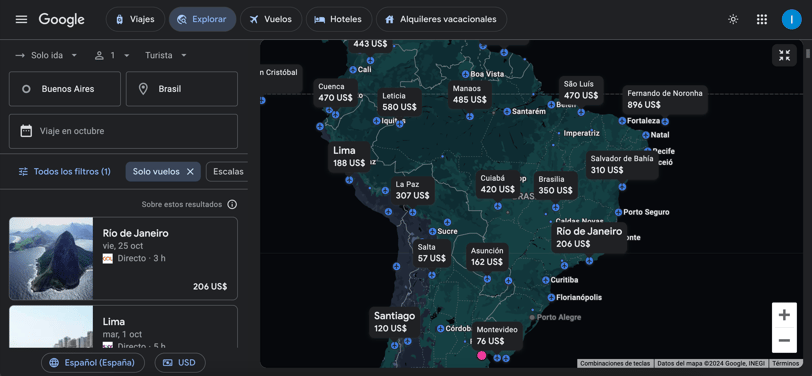Open the hamburger main menu
Viewport: 812px width, 376px height.
pyautogui.click(x=21, y=19)
